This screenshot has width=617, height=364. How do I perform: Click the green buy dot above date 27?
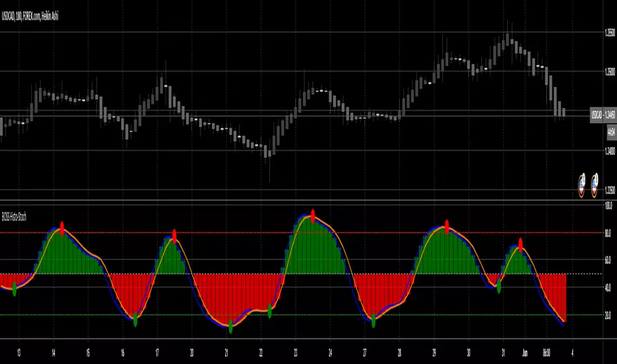(x=373, y=321)
